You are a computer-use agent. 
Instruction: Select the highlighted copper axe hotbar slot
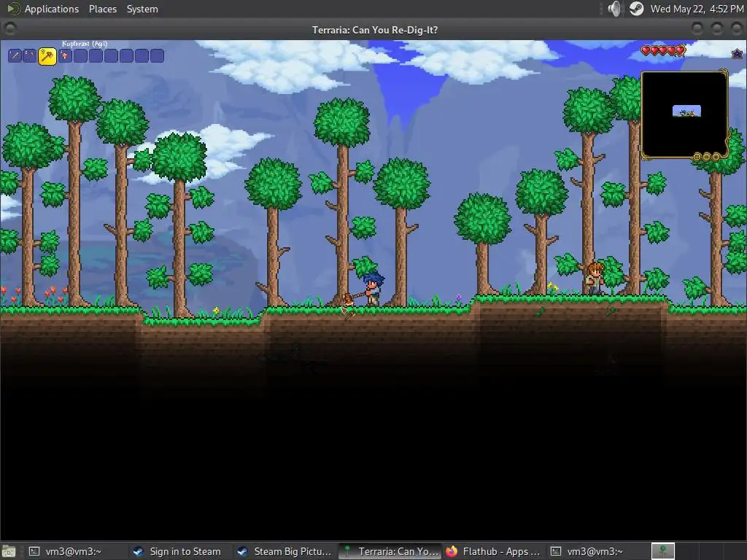point(47,56)
